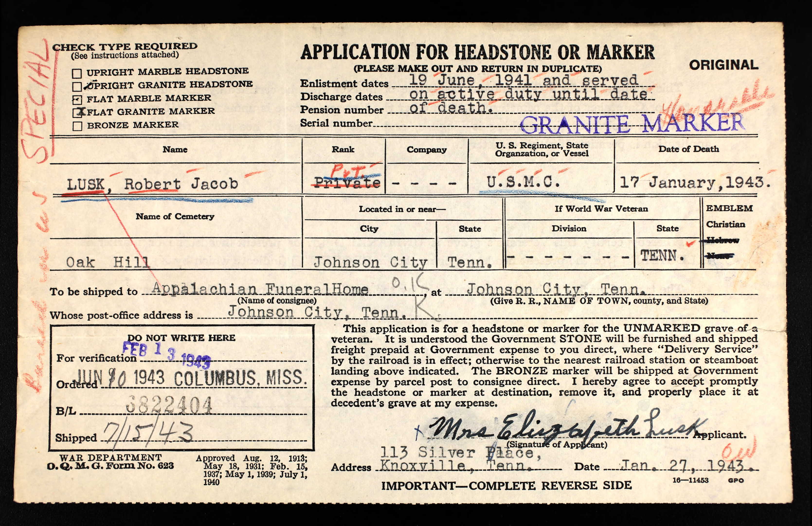Click the purple GRANITE MARKER stamp
The image size is (812, 526).
pos(631,124)
